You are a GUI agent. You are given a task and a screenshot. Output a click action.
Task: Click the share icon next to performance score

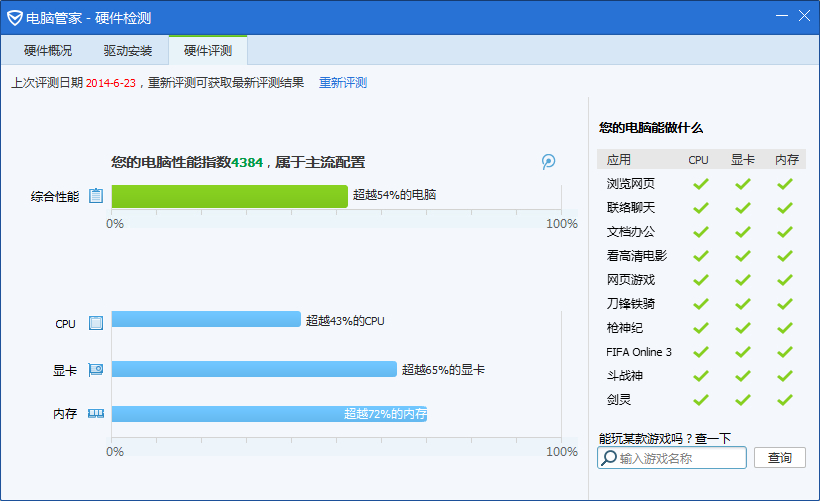(548, 162)
